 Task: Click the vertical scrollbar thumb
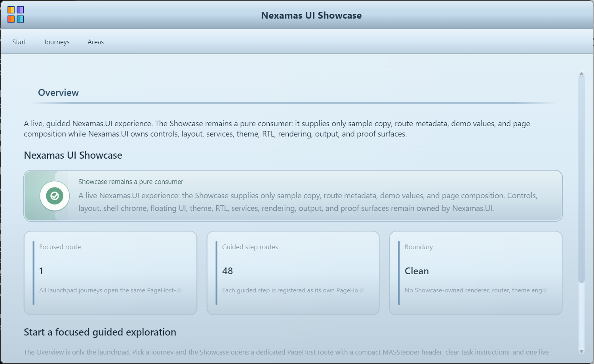(x=581, y=180)
